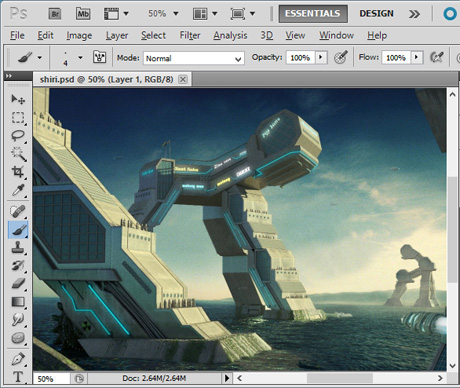Click the Opacity 100% input field
This screenshot has width=460, height=388.
[x=300, y=58]
